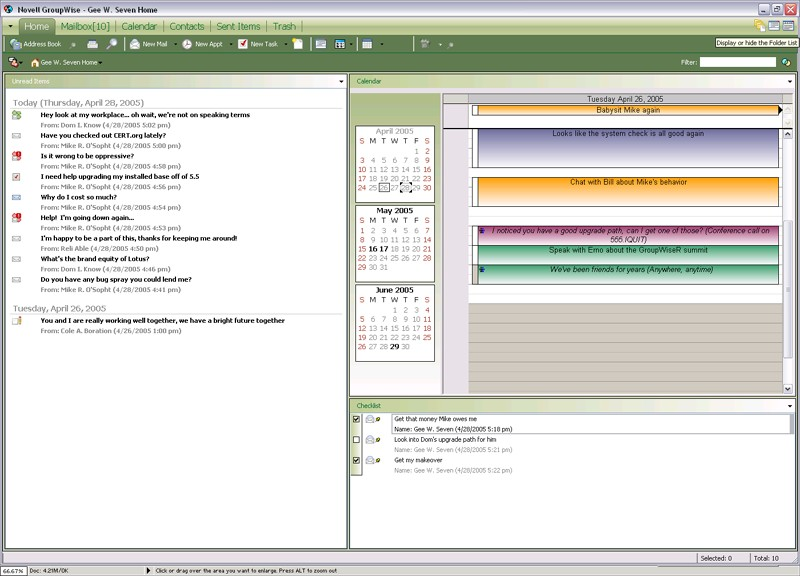
Task: Click the greyed-out calendar icon in the toolbar
Action: (425, 44)
